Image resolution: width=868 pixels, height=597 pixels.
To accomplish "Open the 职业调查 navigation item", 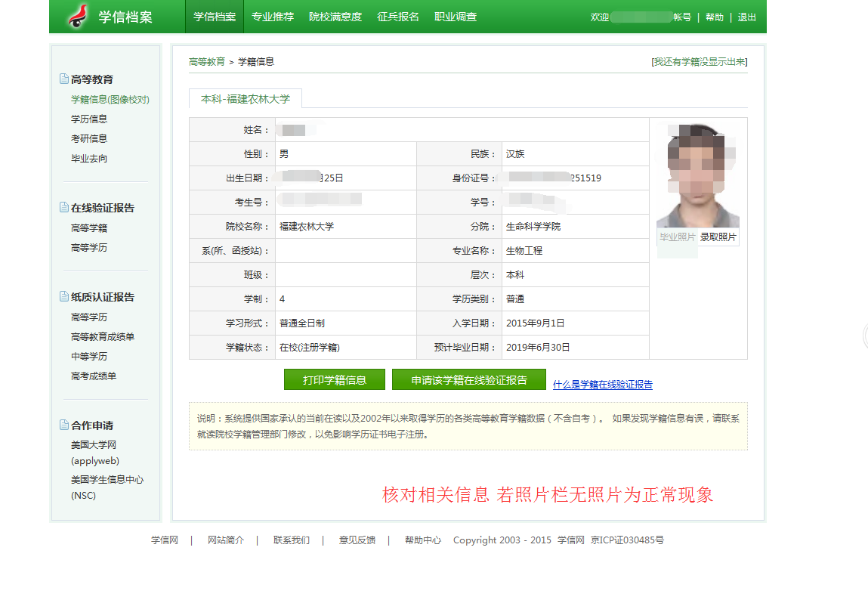I will point(455,17).
